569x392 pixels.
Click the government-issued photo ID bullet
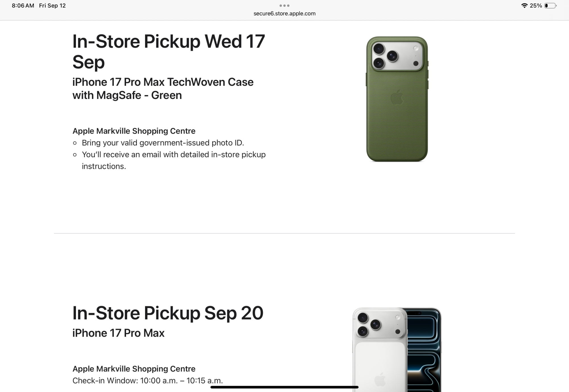[163, 143]
